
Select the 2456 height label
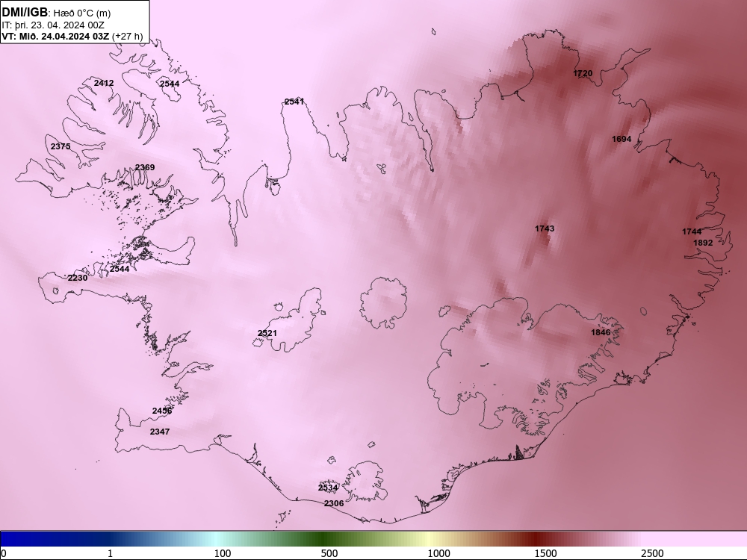click(x=162, y=411)
